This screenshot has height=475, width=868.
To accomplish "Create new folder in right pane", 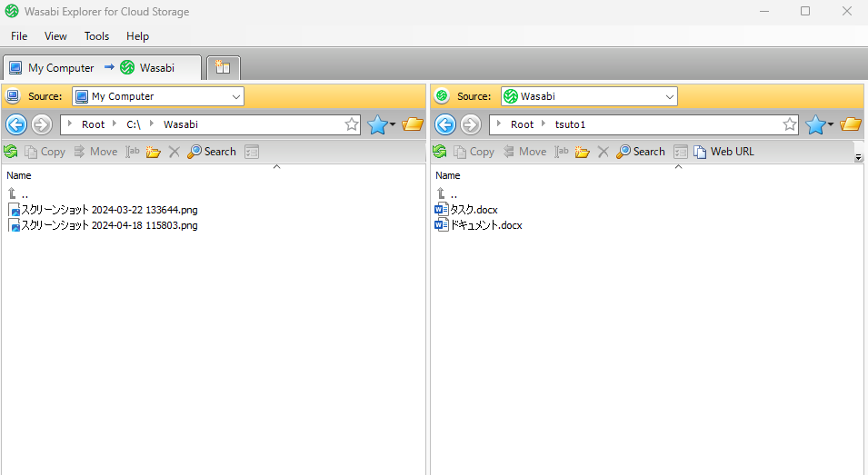I will click(x=583, y=152).
